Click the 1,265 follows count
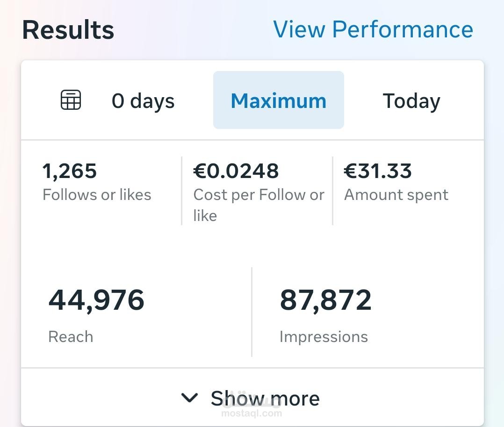The height and width of the screenshot is (427, 504). [x=70, y=171]
